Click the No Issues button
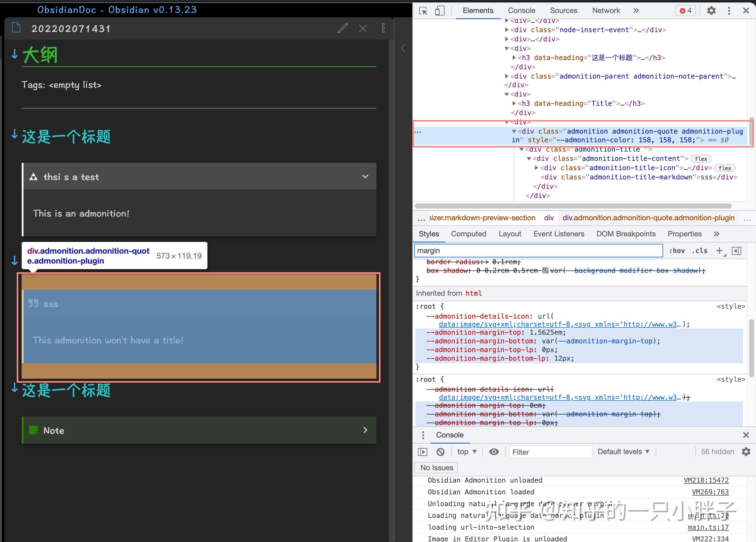The width and height of the screenshot is (756, 542). 436,468
